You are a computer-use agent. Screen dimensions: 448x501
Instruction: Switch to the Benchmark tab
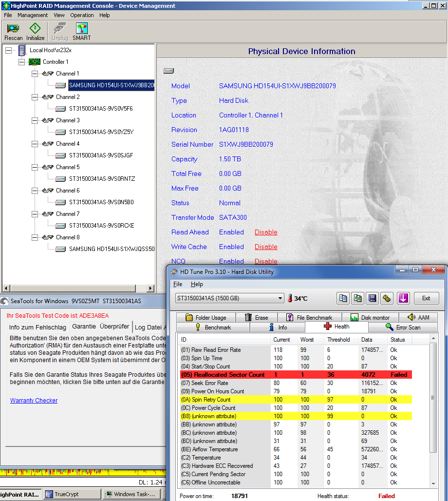pyautogui.click(x=213, y=328)
